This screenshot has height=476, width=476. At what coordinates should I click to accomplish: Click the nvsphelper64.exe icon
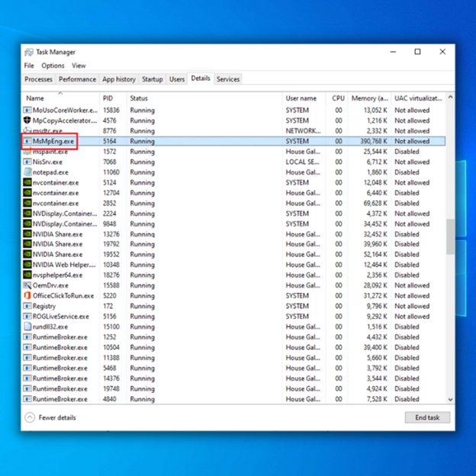click(x=27, y=275)
